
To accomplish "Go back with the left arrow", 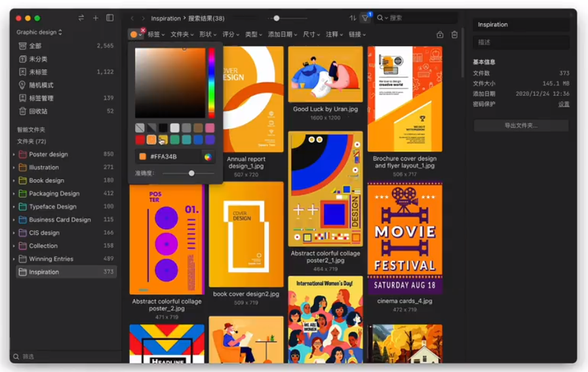I will (x=132, y=18).
